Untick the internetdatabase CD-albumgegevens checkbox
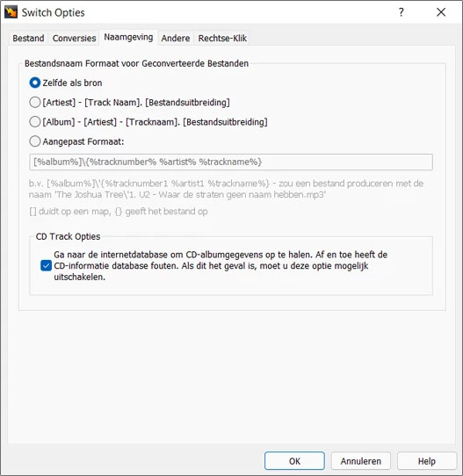Screen dimensions: 463x476 [47, 265]
